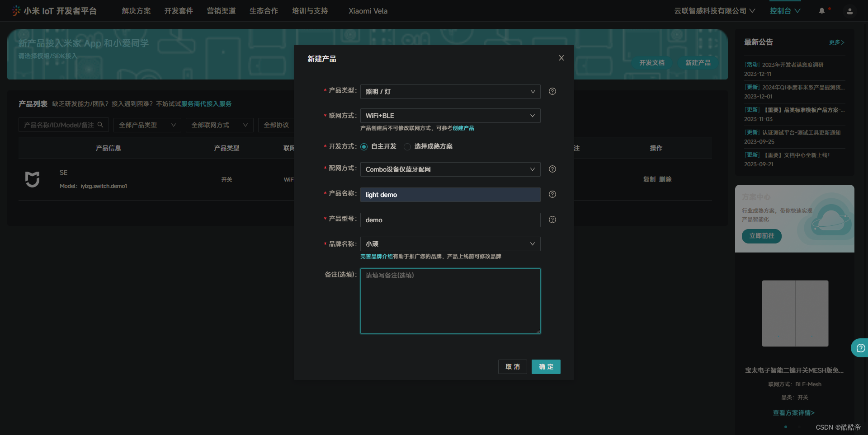Click product name SE in list
Image resolution: width=868 pixels, height=435 pixels.
[x=63, y=173]
